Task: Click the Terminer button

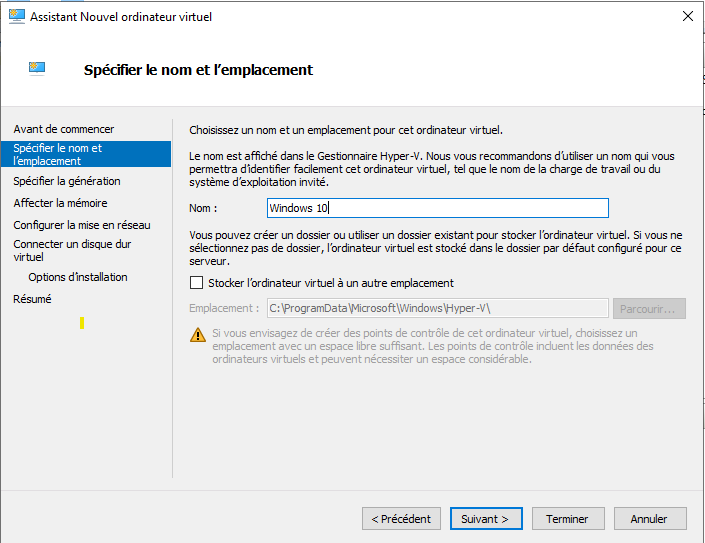Action: pyautogui.click(x=567, y=519)
